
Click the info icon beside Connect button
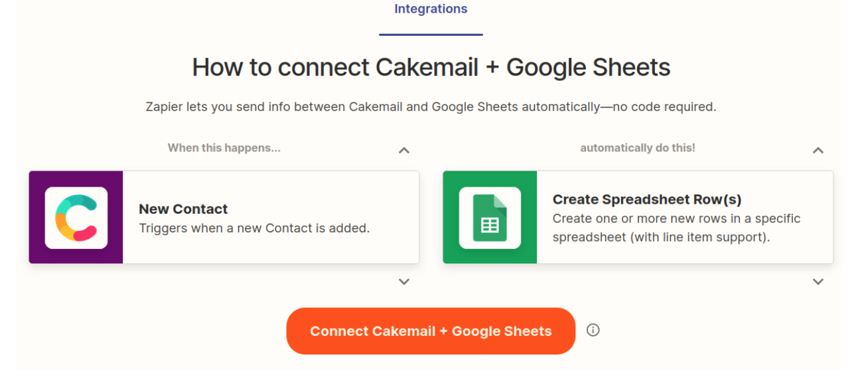click(x=593, y=330)
